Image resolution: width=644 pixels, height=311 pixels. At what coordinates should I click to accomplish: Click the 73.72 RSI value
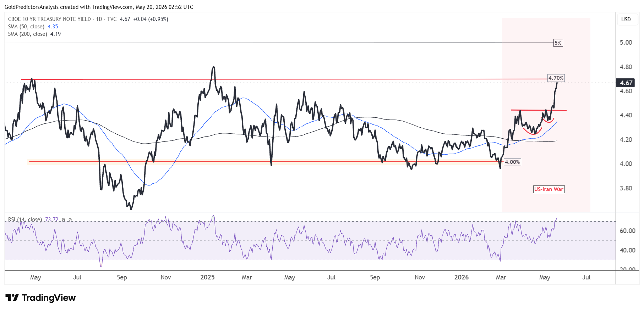pos(52,220)
